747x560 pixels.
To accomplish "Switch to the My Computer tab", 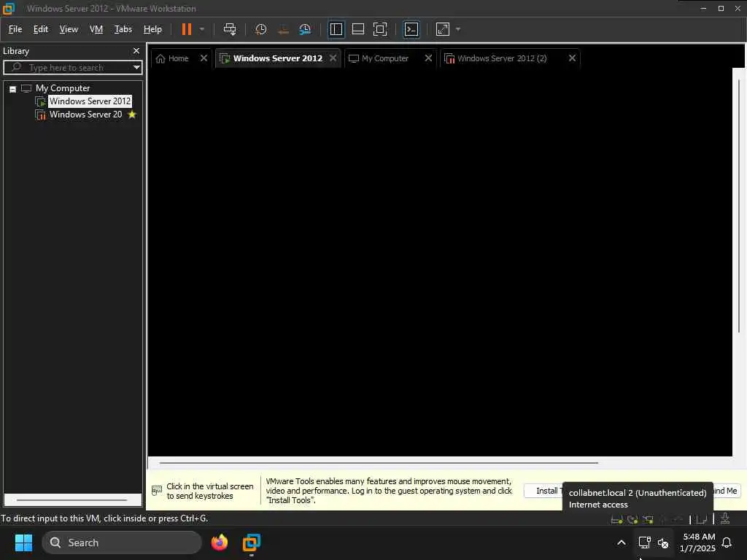I will (385, 58).
